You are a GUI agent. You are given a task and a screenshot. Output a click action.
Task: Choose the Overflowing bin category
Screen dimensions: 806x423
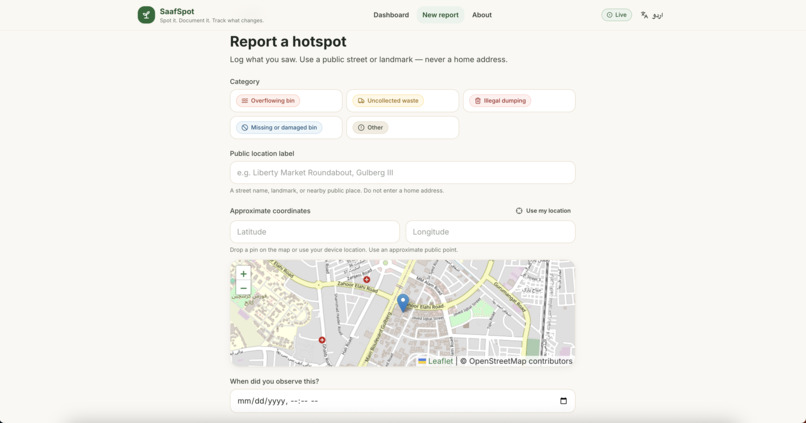pyautogui.click(x=286, y=101)
